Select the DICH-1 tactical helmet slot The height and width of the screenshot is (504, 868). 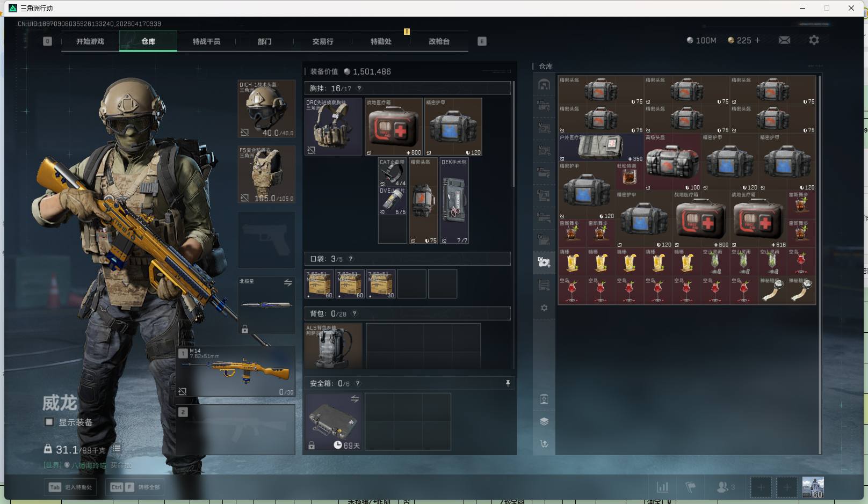click(266, 108)
